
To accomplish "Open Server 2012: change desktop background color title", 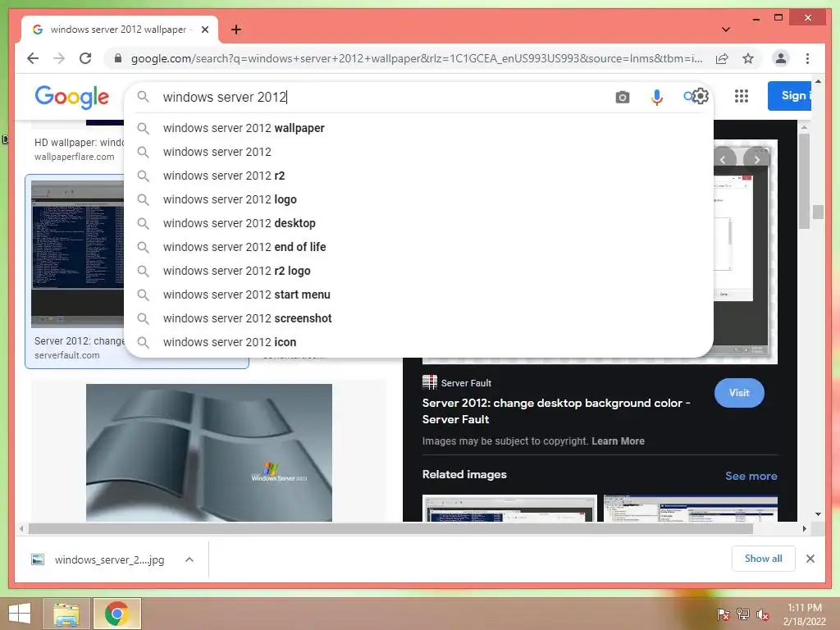I will 556,411.
